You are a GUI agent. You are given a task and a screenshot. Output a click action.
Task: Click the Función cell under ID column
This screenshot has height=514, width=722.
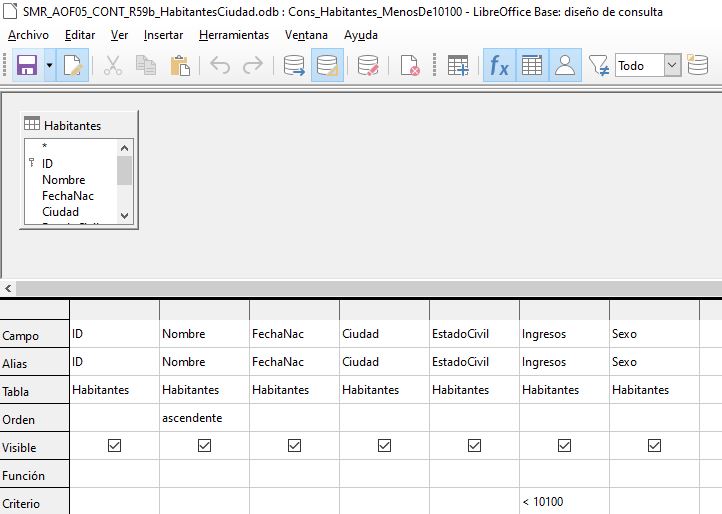tap(114, 474)
